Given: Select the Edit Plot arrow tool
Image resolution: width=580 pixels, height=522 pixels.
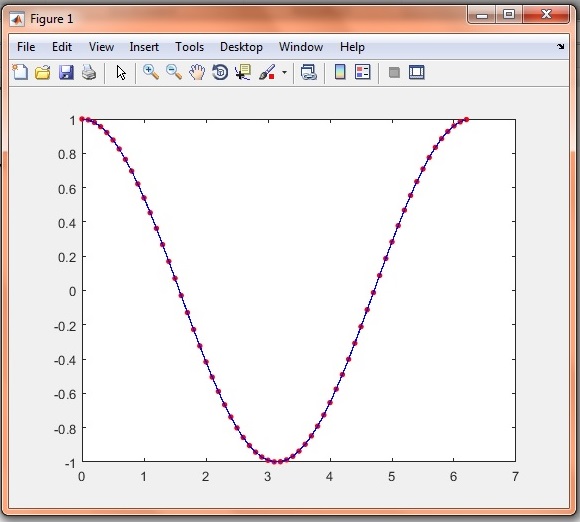Looking at the screenshot, I should pyautogui.click(x=121, y=73).
